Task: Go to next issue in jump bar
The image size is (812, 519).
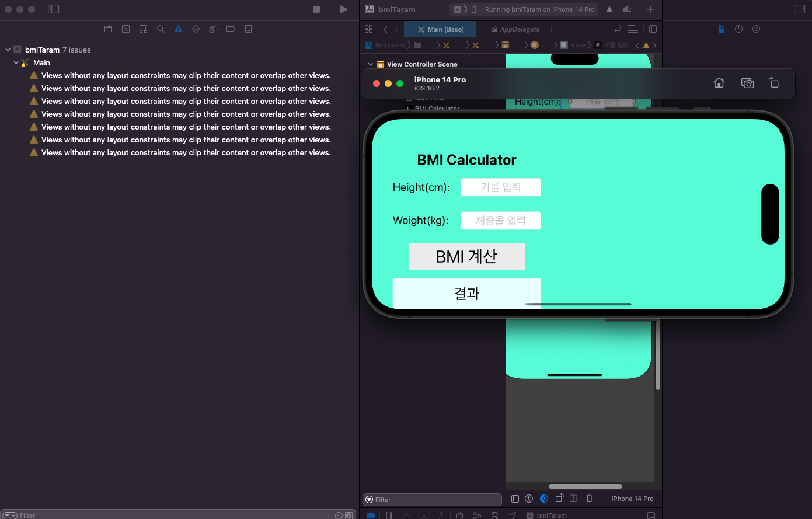Action: pyautogui.click(x=654, y=46)
